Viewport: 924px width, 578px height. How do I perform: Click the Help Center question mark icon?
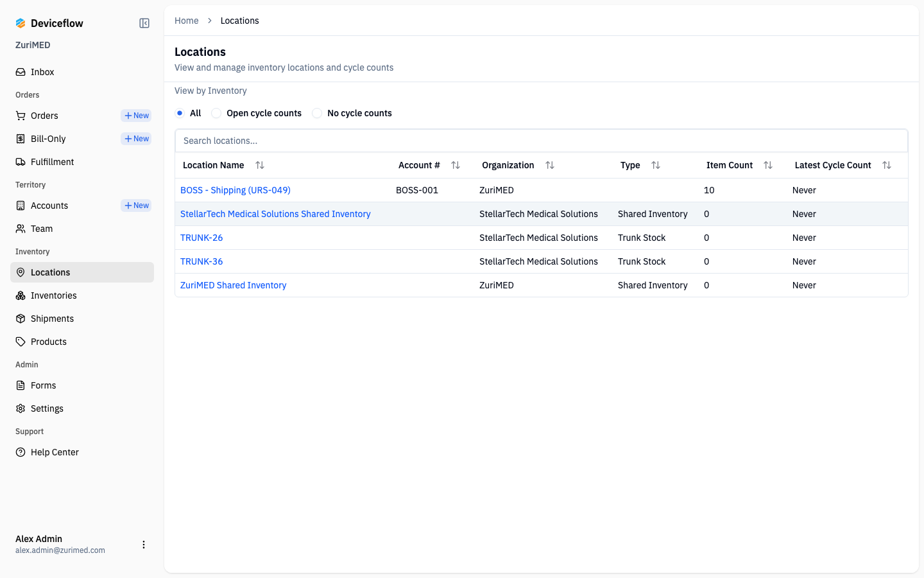click(x=21, y=452)
